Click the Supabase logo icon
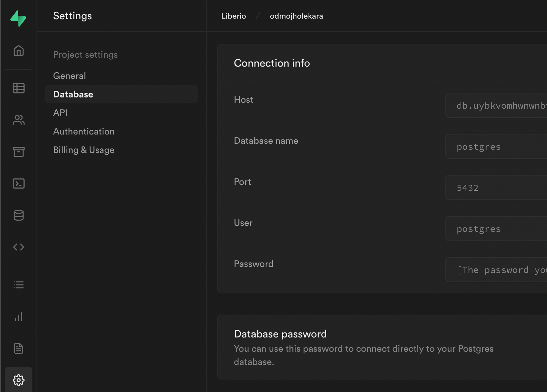 coord(18,18)
